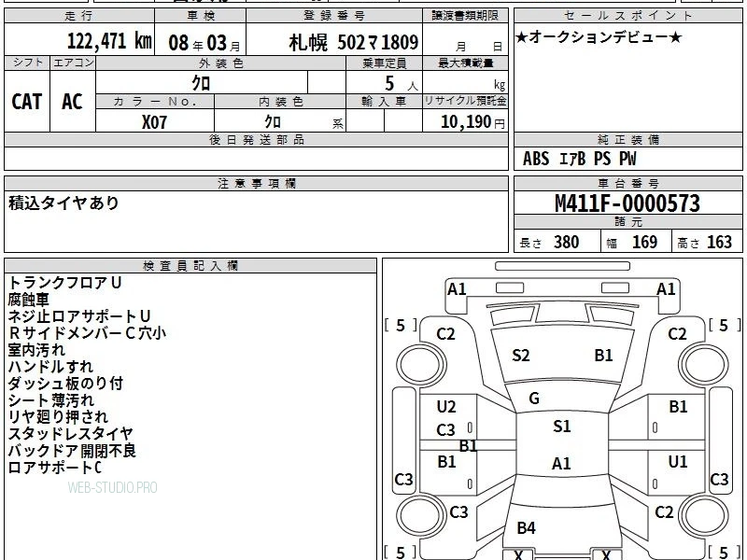Click the 輸入車 header

[x=384, y=102]
